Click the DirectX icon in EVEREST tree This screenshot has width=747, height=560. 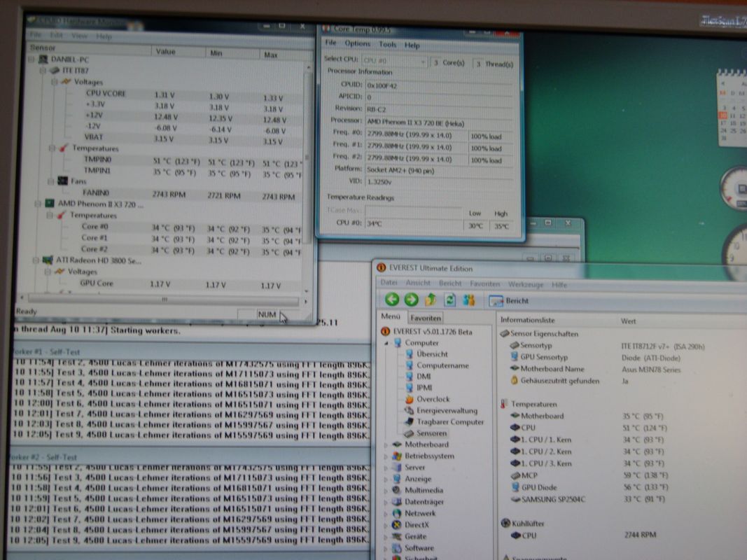[x=397, y=525]
